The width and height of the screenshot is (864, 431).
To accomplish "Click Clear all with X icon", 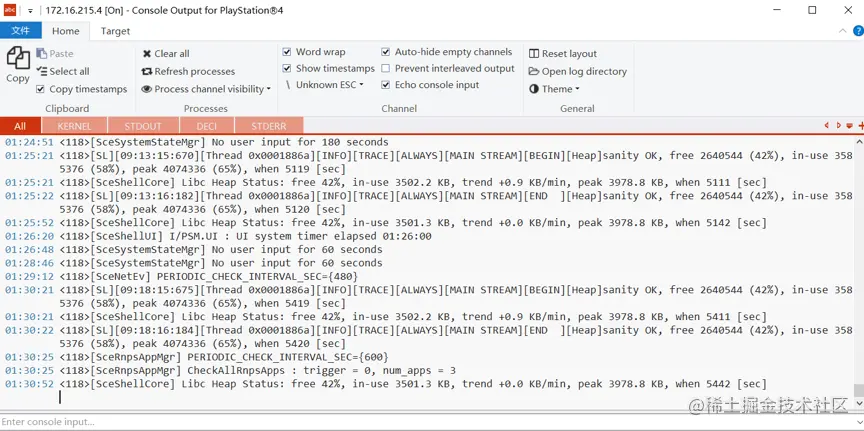I will [166, 53].
